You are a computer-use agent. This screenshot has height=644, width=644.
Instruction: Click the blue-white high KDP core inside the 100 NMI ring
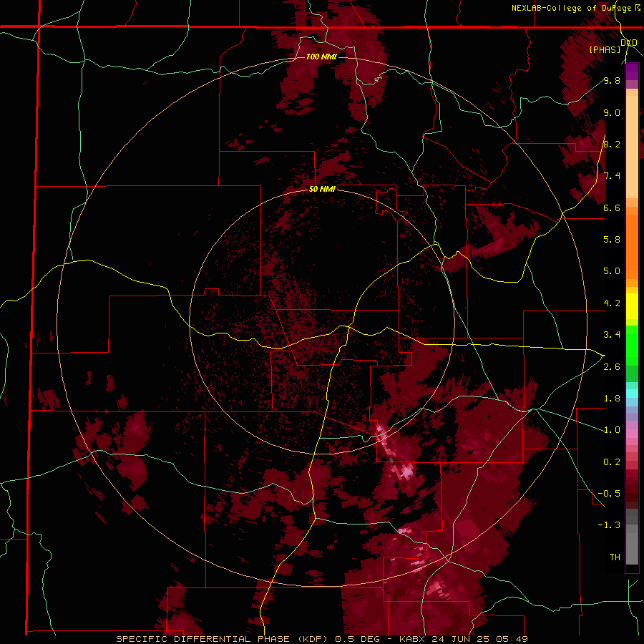coord(407,473)
